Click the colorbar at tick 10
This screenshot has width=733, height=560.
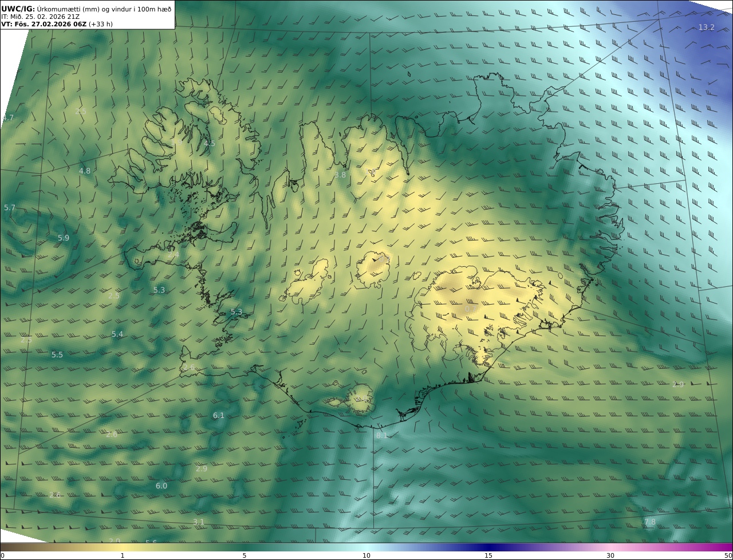click(x=366, y=547)
